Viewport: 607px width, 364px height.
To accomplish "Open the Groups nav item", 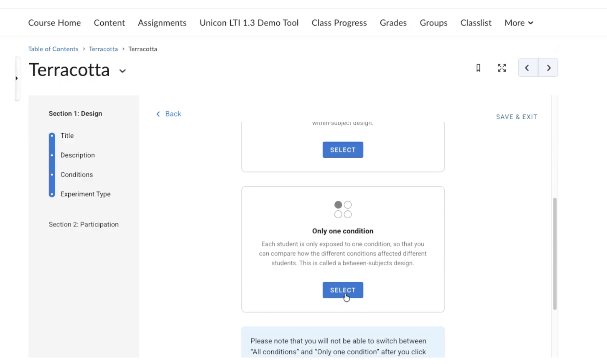I will click(x=433, y=23).
